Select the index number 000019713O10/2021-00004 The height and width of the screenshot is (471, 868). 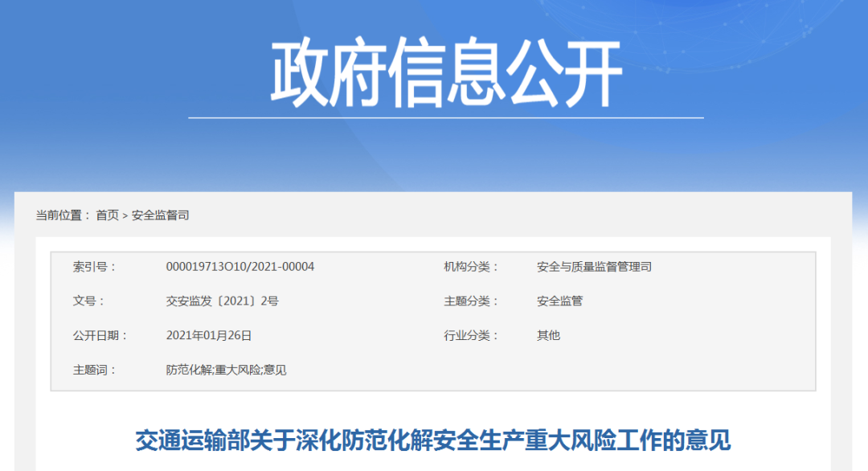(x=240, y=267)
